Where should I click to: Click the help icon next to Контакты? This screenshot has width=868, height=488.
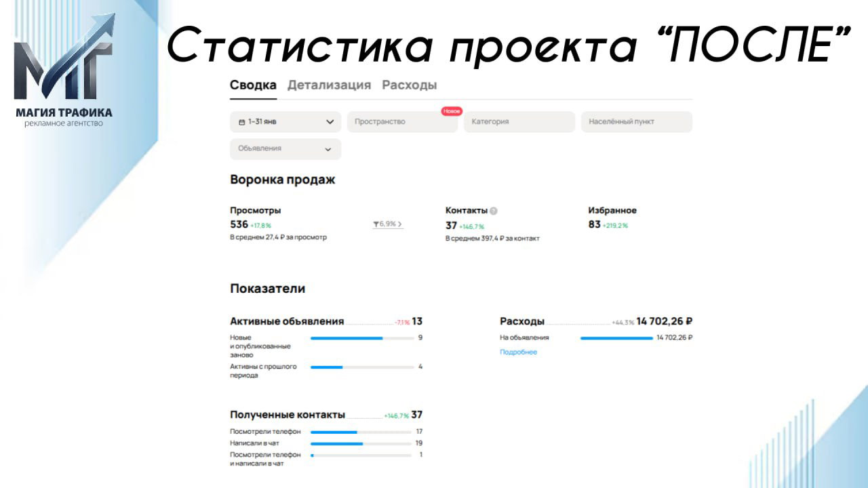(494, 211)
